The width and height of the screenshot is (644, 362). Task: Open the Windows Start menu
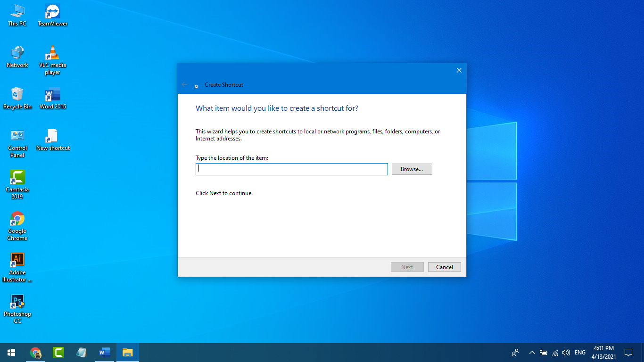click(11, 353)
